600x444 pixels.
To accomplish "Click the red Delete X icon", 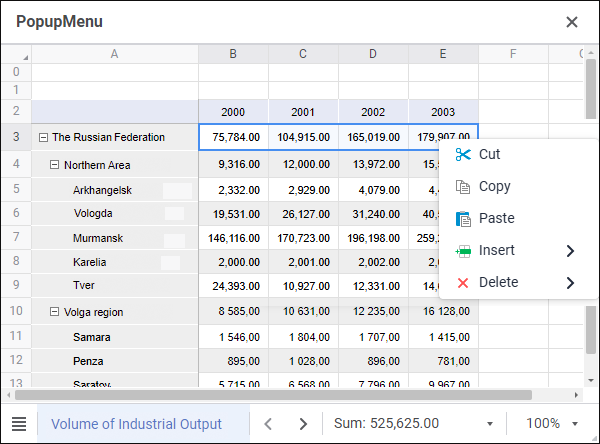I will (462, 282).
